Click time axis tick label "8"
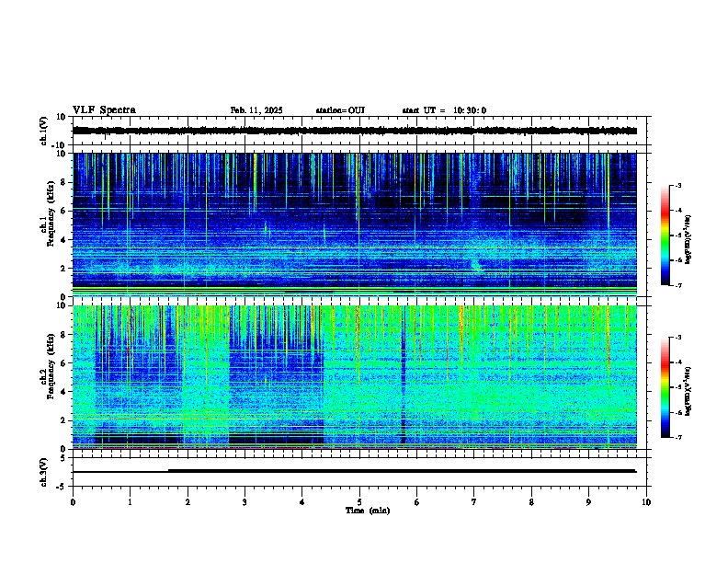 [x=531, y=502]
